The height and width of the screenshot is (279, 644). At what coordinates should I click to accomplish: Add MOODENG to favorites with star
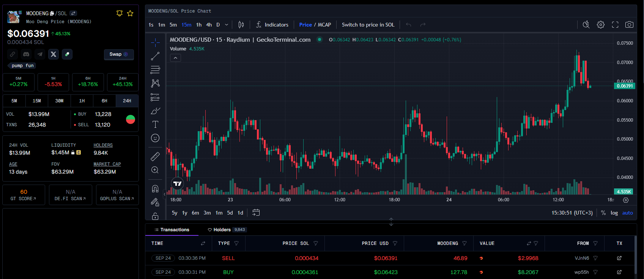(130, 13)
